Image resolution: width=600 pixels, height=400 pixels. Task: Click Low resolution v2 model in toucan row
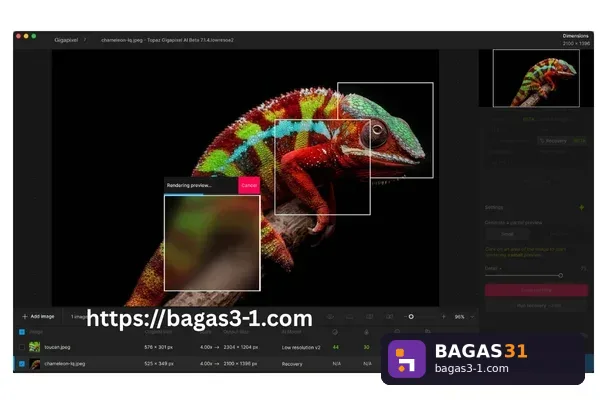tap(301, 348)
